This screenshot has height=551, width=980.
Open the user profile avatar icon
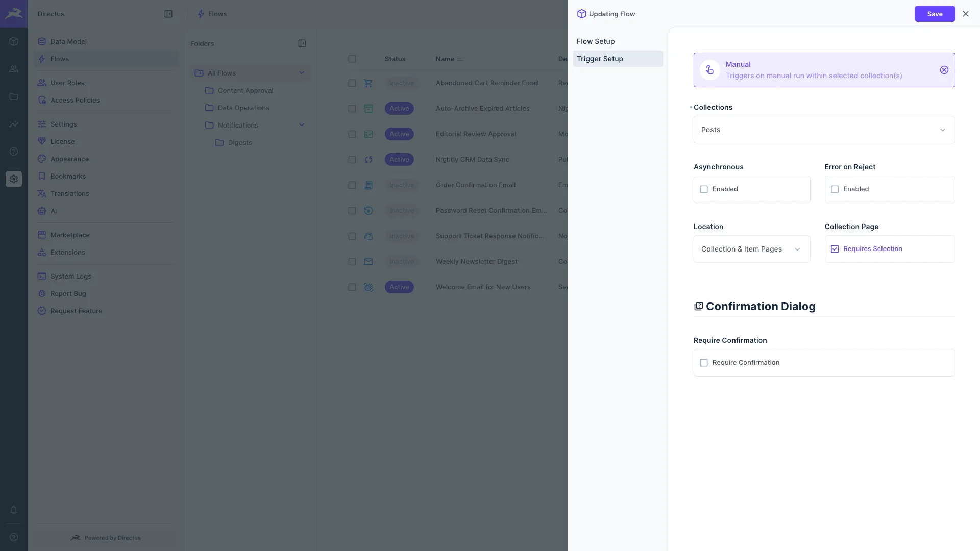(x=14, y=537)
